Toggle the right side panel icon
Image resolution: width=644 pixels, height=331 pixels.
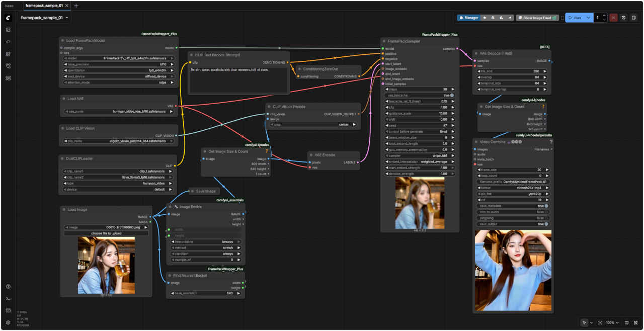634,18
